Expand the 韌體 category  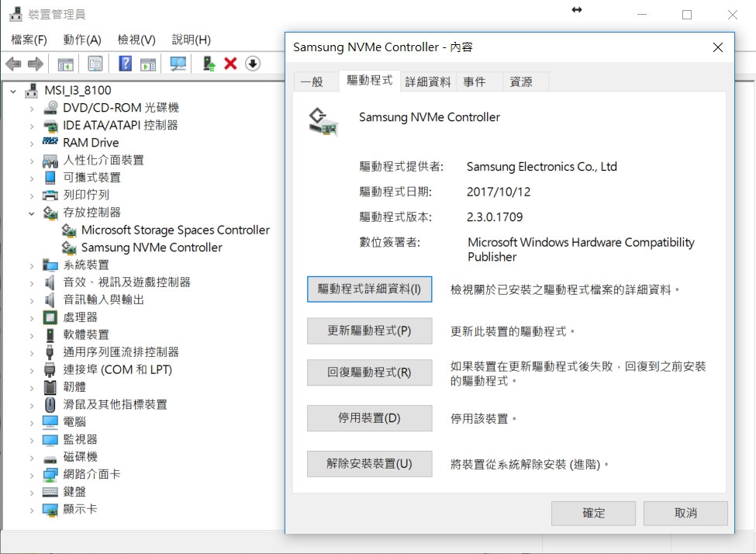point(31,387)
